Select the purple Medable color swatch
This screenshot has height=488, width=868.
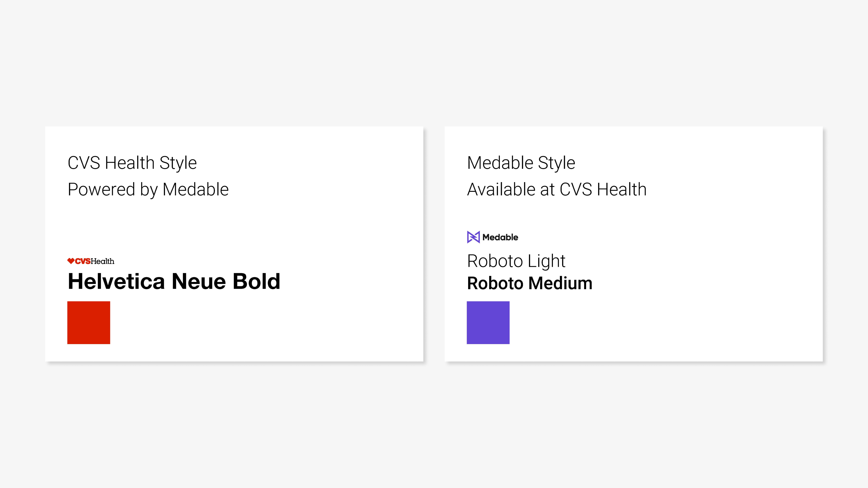tap(488, 322)
